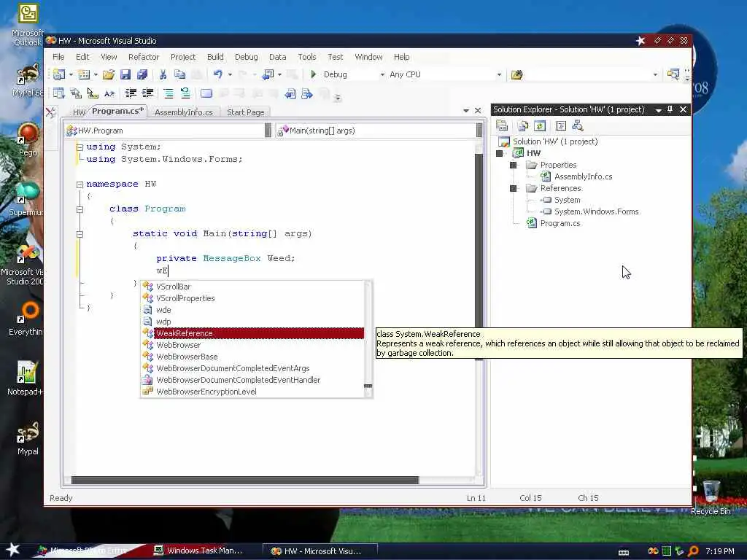
Task: Open the active documents list arrow
Action: click(466, 111)
